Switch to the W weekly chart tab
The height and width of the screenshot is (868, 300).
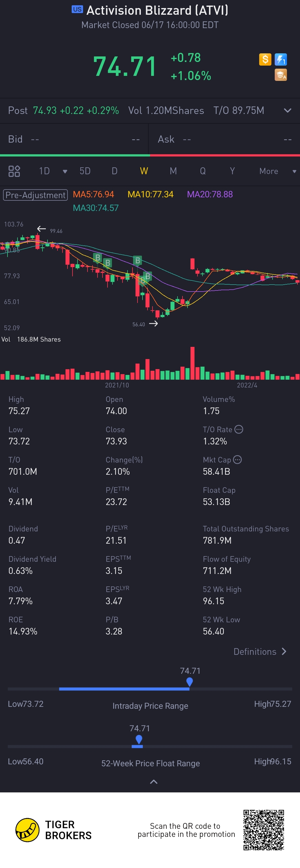click(144, 171)
